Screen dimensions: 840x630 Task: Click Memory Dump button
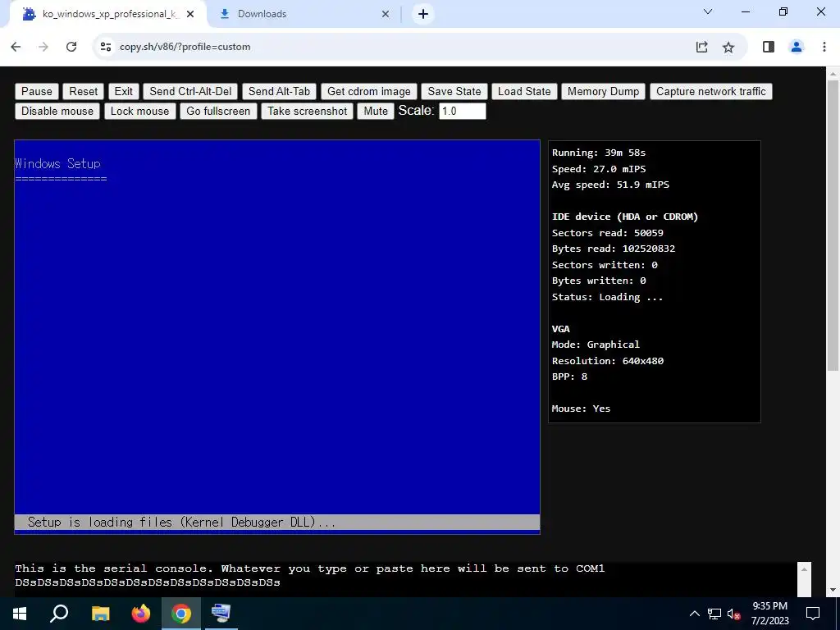pyautogui.click(x=603, y=91)
